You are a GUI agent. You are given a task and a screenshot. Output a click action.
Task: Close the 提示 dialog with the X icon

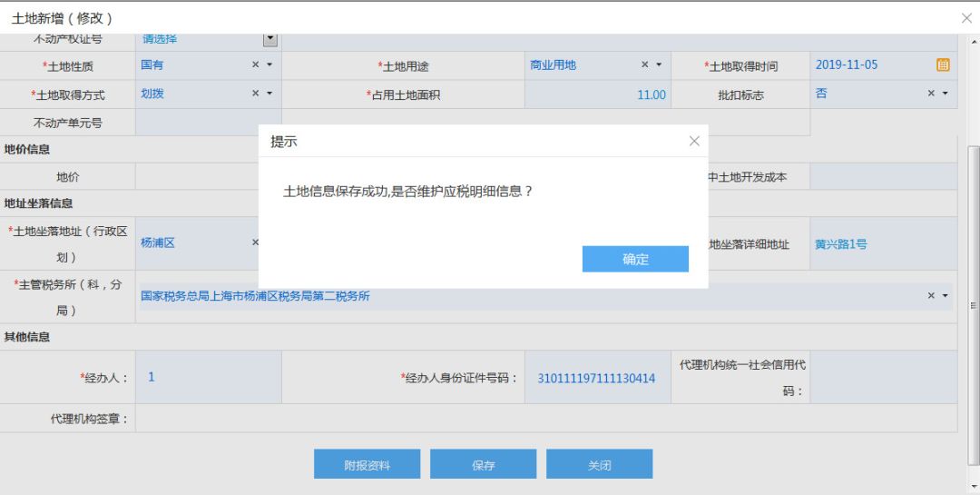694,141
